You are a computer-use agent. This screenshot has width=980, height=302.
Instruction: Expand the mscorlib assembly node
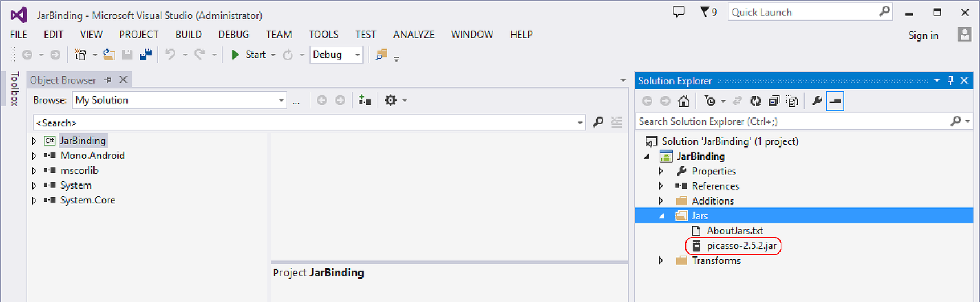click(x=34, y=170)
